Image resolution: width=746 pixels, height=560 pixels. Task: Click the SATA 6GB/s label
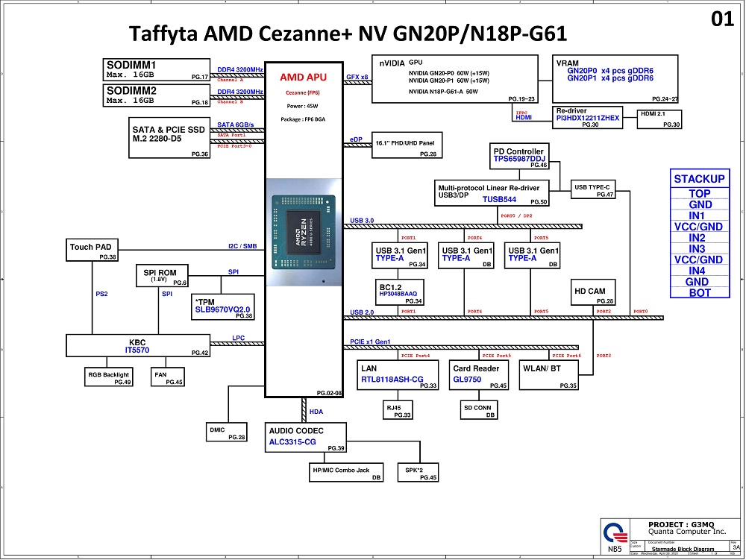pyautogui.click(x=235, y=125)
